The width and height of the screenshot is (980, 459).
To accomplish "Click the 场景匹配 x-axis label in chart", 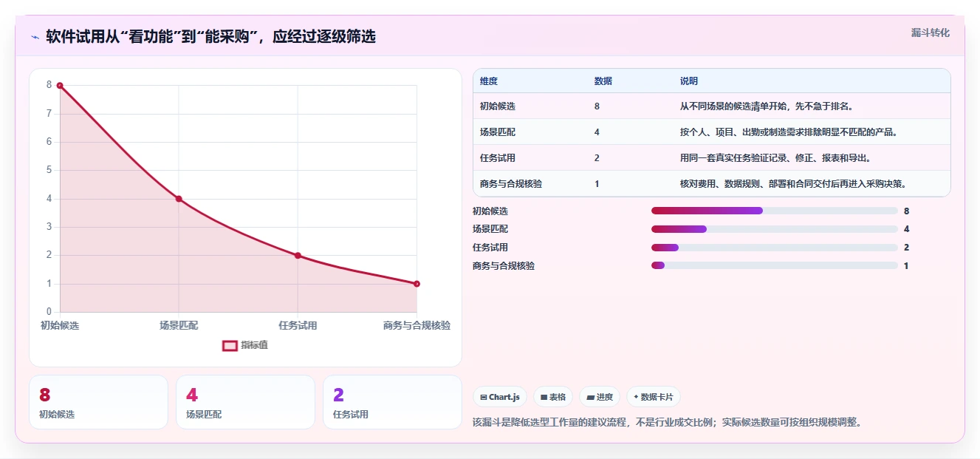I will pyautogui.click(x=179, y=325).
